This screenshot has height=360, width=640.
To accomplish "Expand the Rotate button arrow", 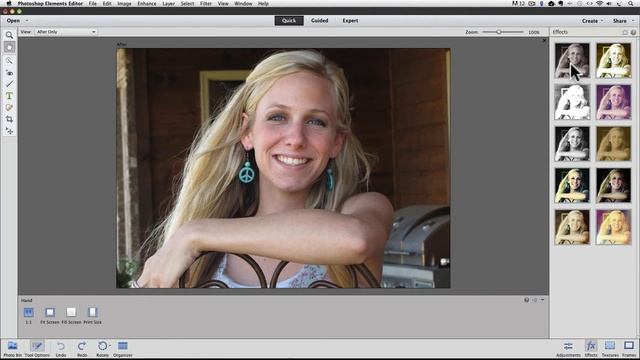I will coord(110,346).
